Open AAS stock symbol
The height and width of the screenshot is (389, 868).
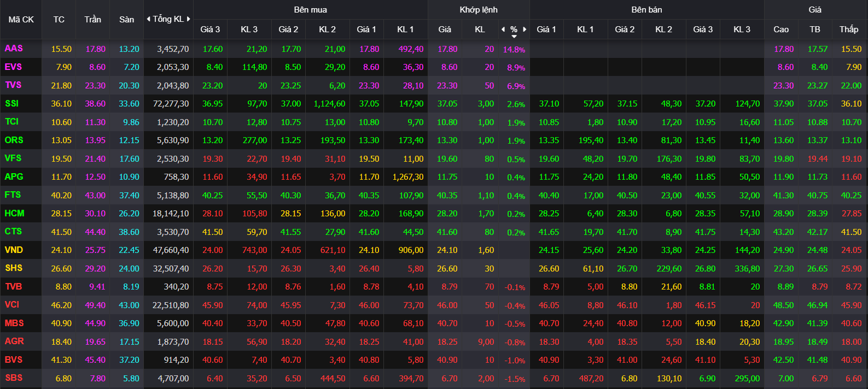click(x=14, y=49)
